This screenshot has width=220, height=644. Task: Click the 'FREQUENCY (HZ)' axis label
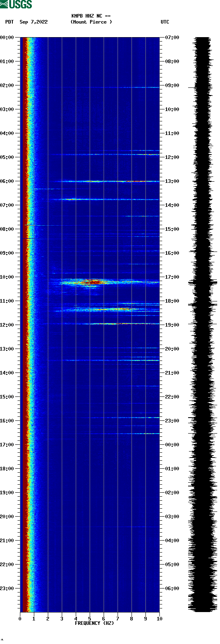pyautogui.click(x=94, y=623)
